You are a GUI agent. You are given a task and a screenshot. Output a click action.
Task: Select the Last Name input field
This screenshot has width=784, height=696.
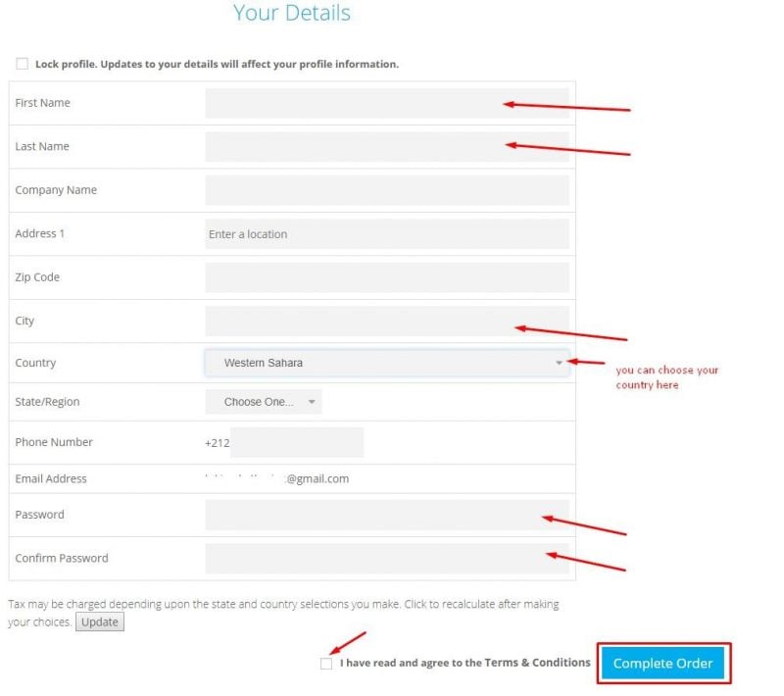(x=387, y=145)
